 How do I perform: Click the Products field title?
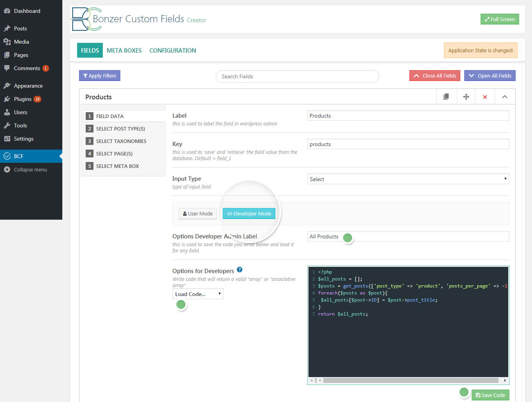pos(99,97)
